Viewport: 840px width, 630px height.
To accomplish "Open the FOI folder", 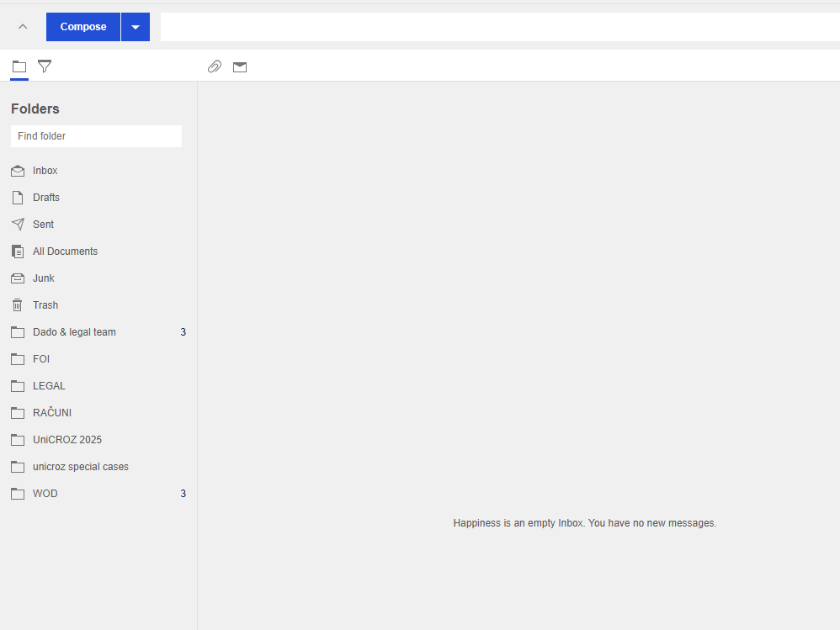I will 98,359.
